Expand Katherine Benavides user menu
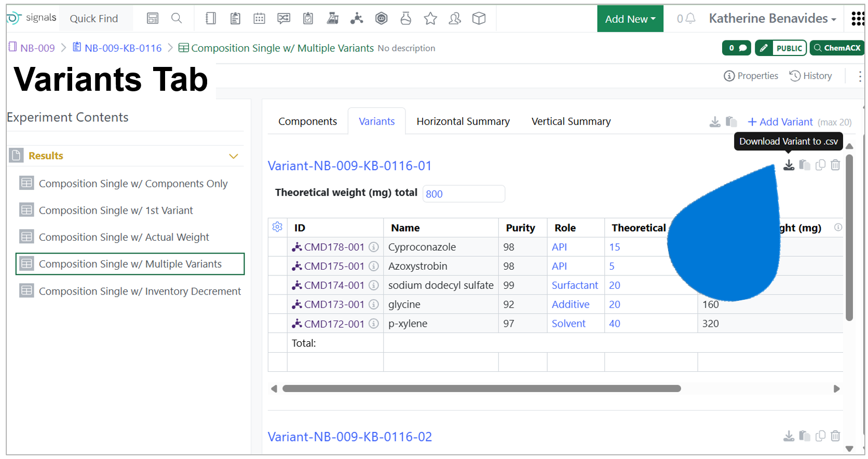 pos(772,19)
